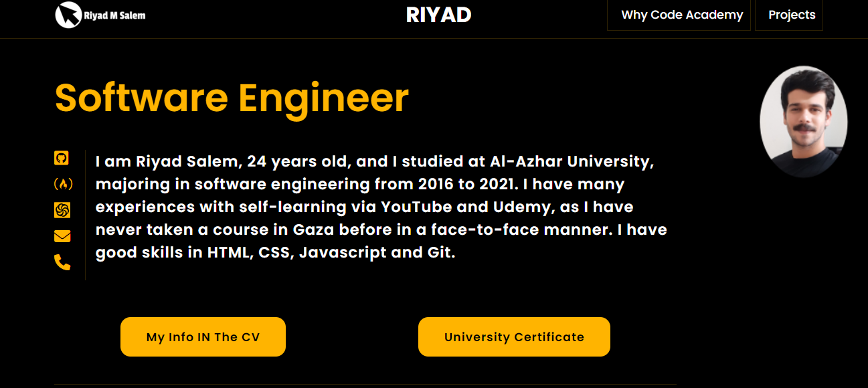Screen dimensions: 868x388
Task: Navigate to the Projects section
Action: click(790, 15)
